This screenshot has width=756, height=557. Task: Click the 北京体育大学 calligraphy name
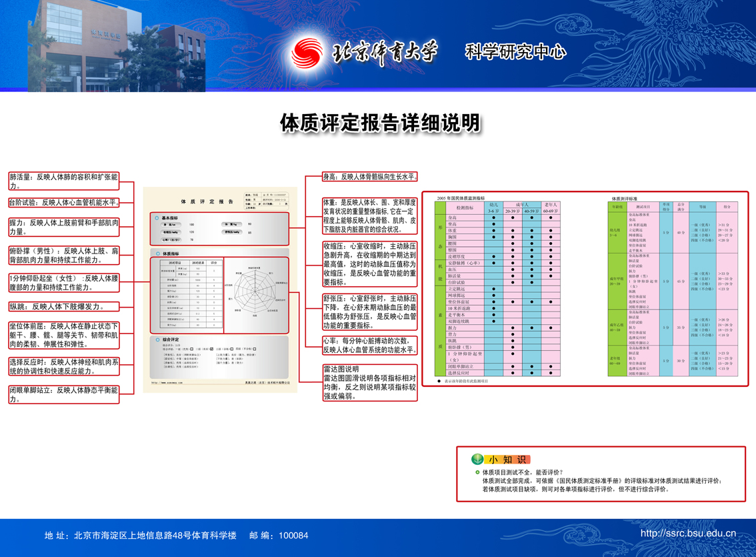[384, 52]
